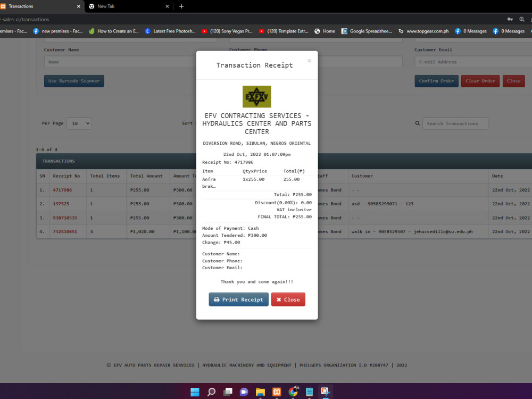
Task: Click the taskbar Search icon
Action: (x=211, y=392)
